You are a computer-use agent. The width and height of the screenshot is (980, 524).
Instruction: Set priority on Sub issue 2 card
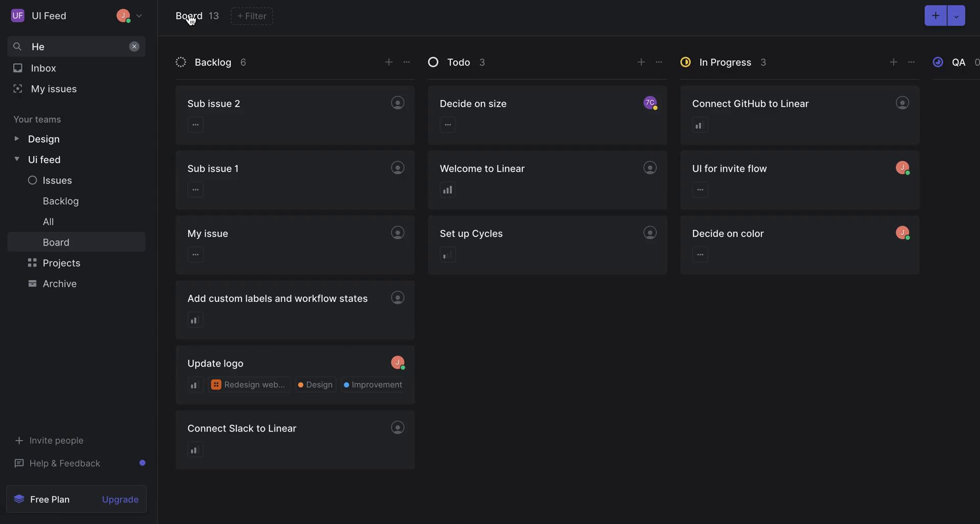click(x=195, y=125)
